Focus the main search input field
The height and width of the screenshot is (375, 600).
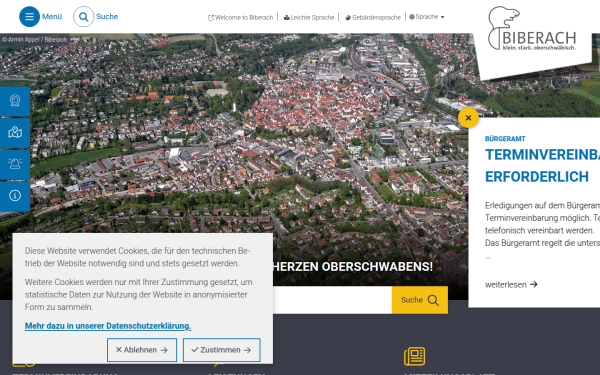point(332,300)
